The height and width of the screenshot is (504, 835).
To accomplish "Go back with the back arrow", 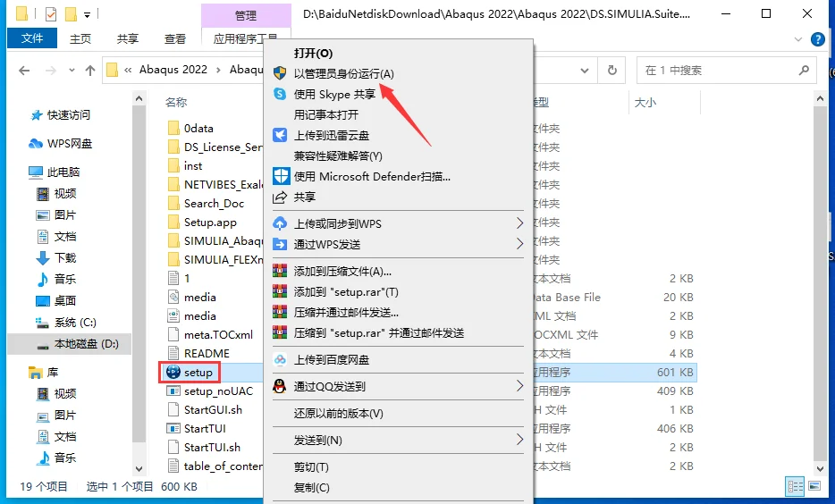I will [x=24, y=71].
